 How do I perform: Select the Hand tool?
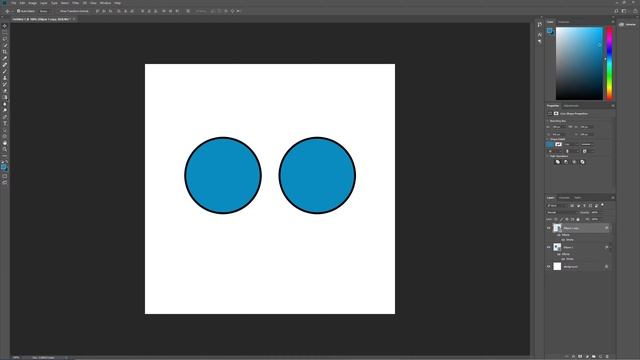5,143
